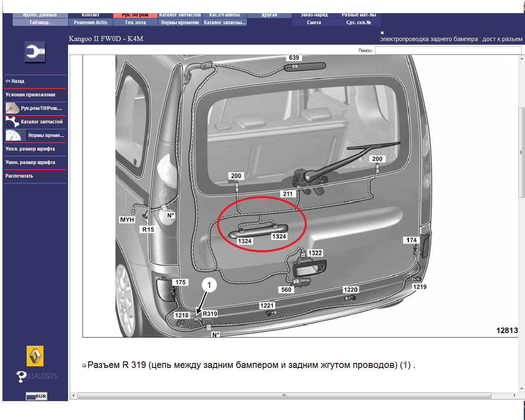Switch to the Контакт tab

click(91, 15)
